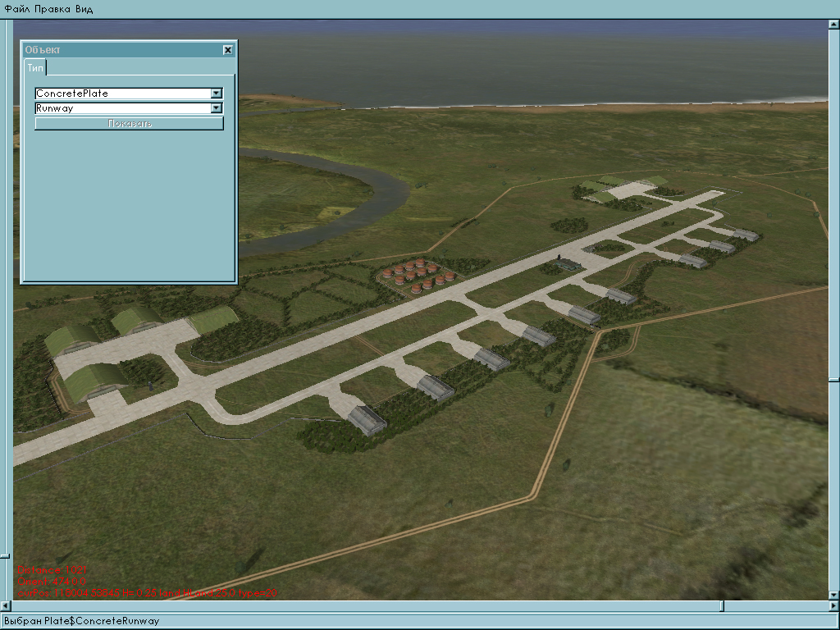Open the Вид menu
Image resolution: width=840 pixels, height=630 pixels.
[84, 9]
